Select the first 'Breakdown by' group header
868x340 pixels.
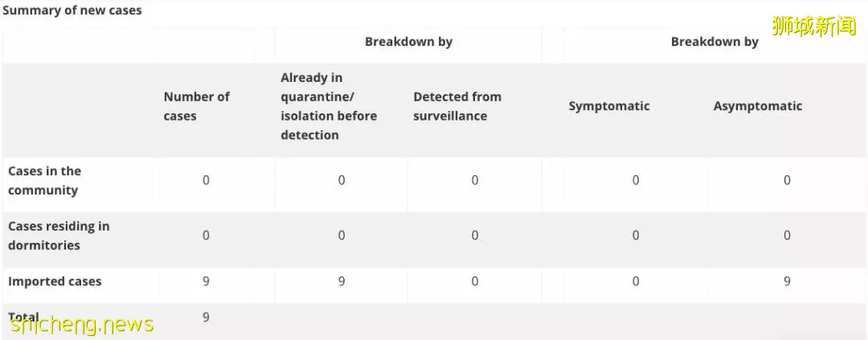[408, 42]
